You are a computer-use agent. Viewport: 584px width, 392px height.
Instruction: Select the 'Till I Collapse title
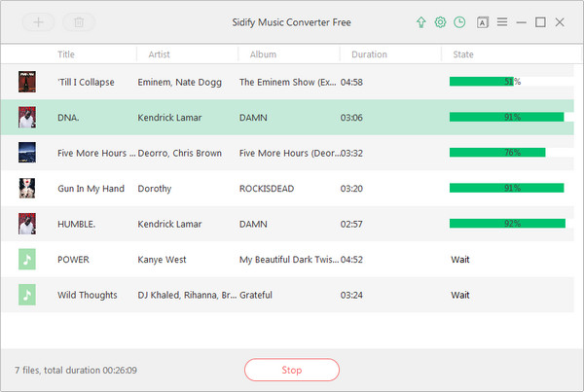86,83
